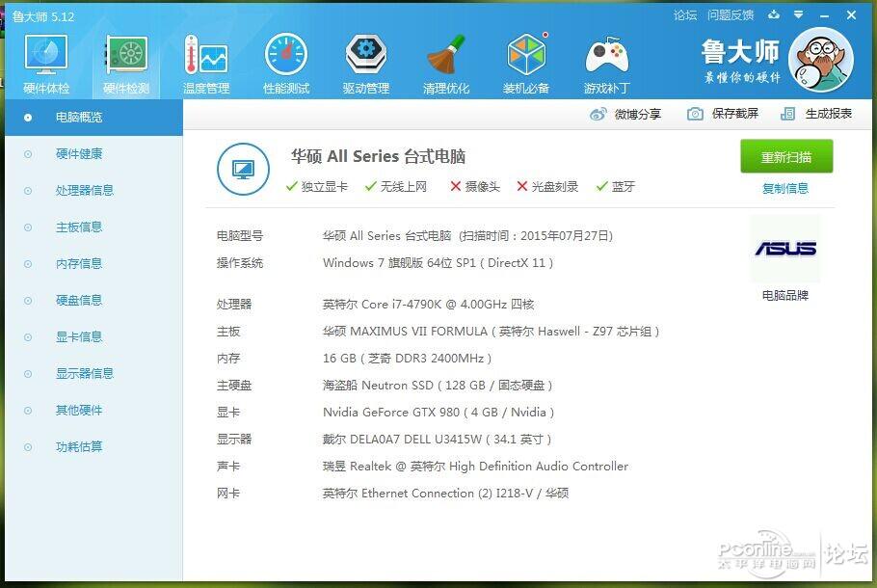The image size is (877, 588).
Task: Click the 蓝牙 feature label
Action: click(x=624, y=187)
